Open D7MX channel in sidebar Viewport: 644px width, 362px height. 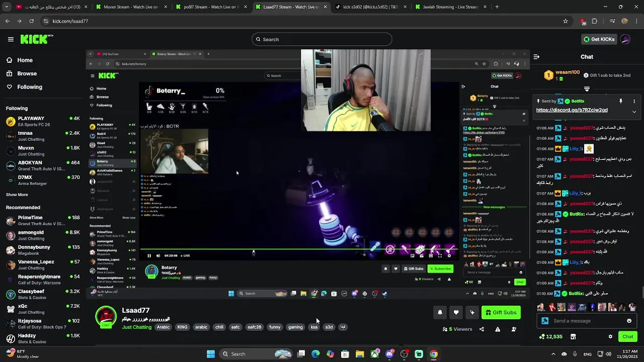[43, 180]
